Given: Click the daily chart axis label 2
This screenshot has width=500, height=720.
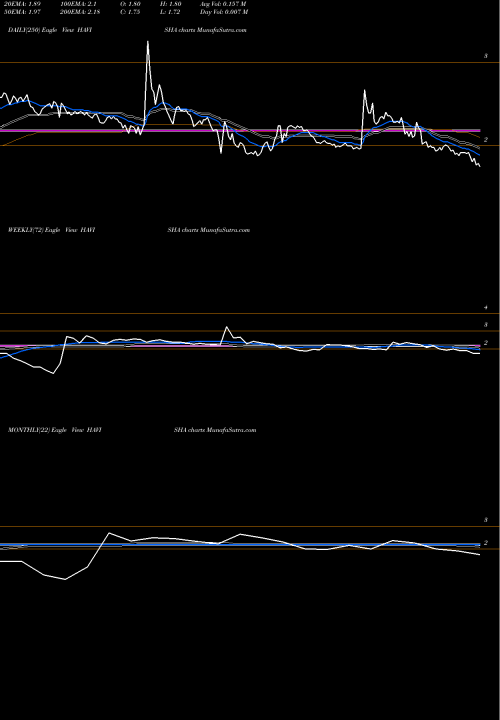Looking at the screenshot, I should [x=486, y=140].
